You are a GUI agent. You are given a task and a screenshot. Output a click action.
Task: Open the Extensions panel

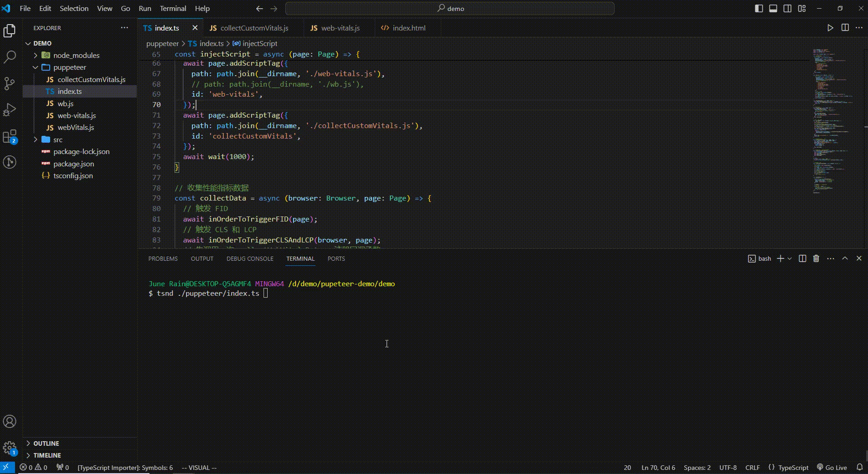pos(9,136)
